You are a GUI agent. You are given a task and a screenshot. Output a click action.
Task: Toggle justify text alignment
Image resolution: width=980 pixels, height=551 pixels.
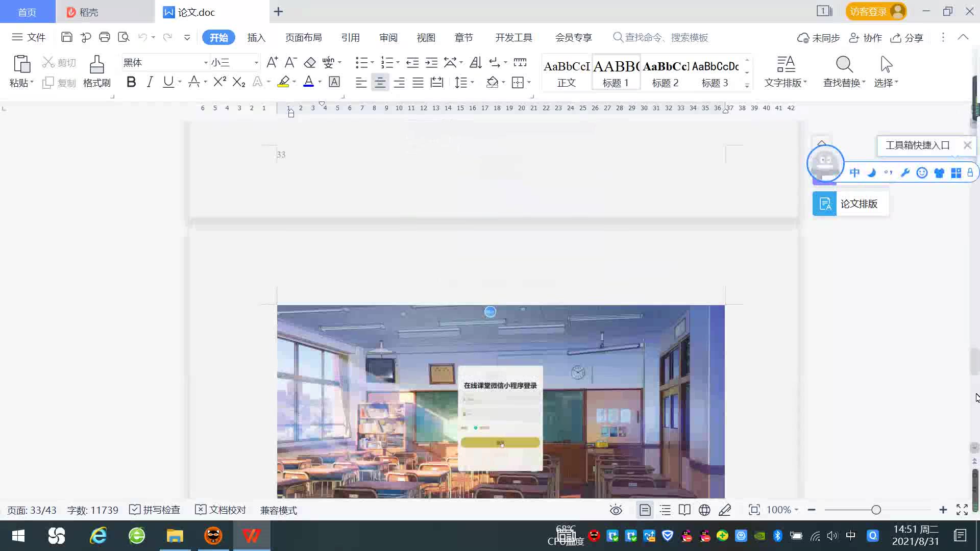[418, 82]
